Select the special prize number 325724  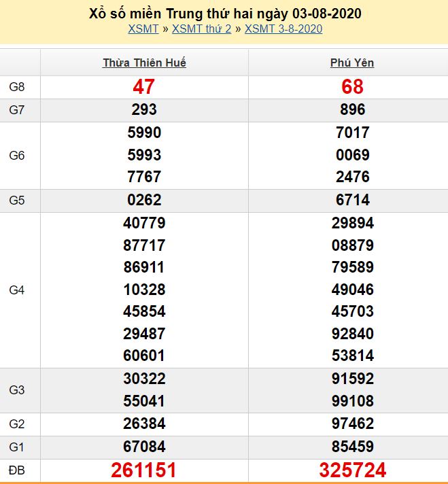coord(352,470)
